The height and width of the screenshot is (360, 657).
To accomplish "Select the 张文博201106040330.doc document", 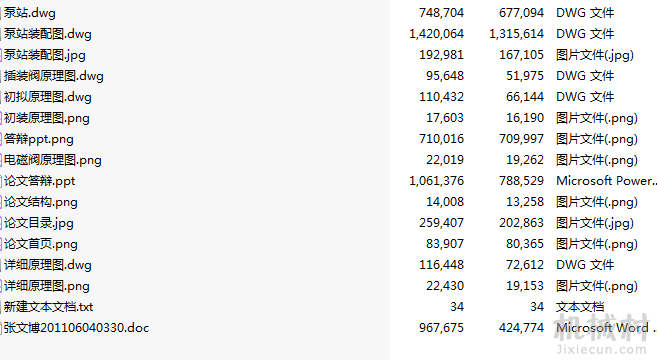I will pyautogui.click(x=77, y=328).
